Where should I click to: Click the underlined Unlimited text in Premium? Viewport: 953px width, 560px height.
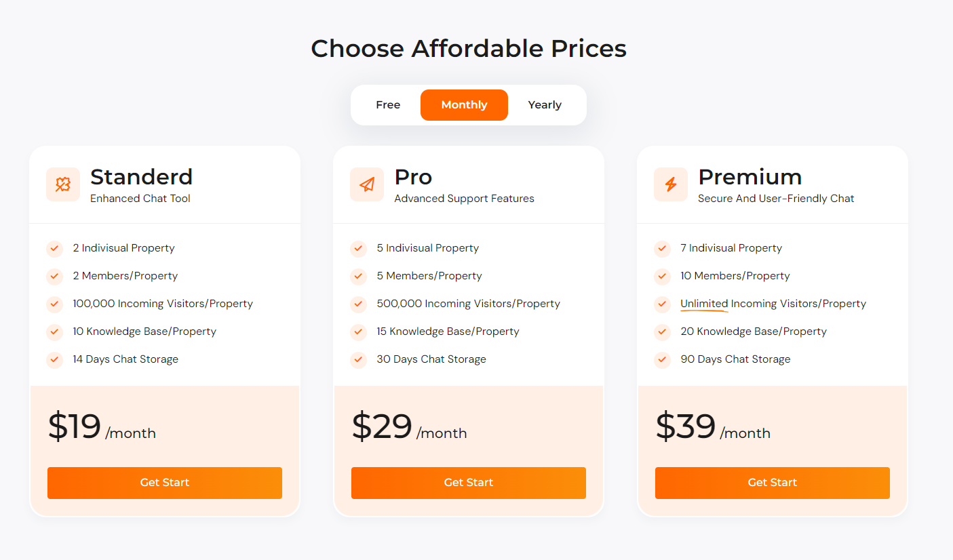click(x=704, y=304)
